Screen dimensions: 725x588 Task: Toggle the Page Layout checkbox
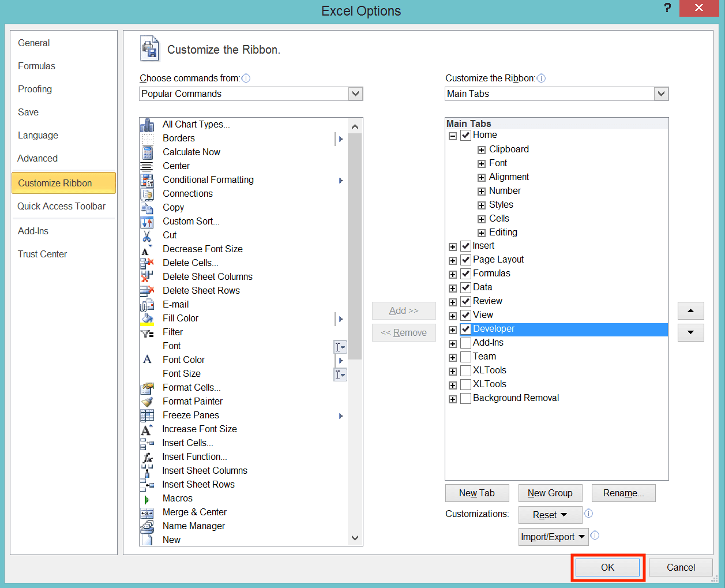[466, 260]
